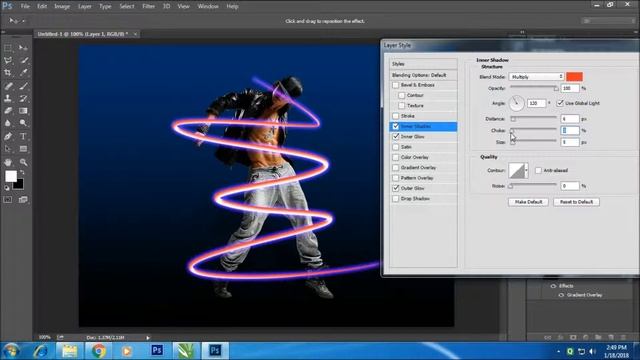Open the Move tool preset picker arrow

(x=24, y=21)
